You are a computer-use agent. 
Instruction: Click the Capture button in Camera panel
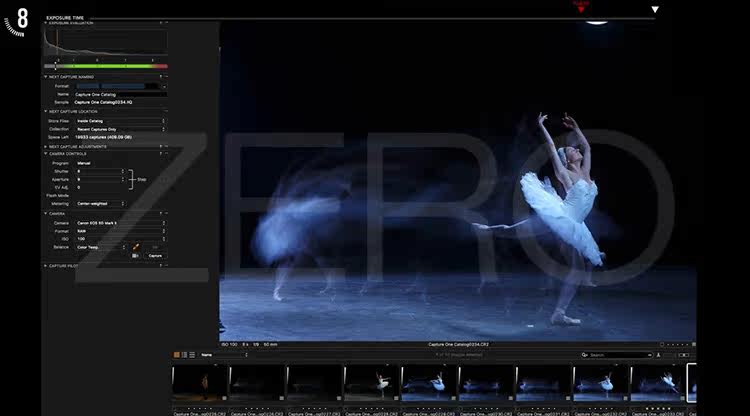155,256
